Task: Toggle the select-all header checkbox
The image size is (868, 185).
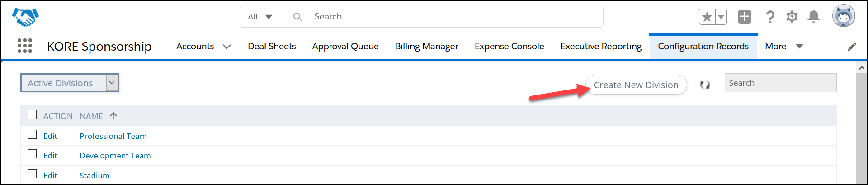Action: (32, 114)
